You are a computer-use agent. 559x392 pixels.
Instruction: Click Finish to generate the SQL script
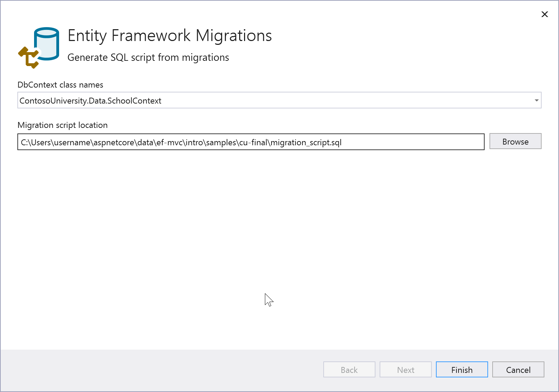462,369
